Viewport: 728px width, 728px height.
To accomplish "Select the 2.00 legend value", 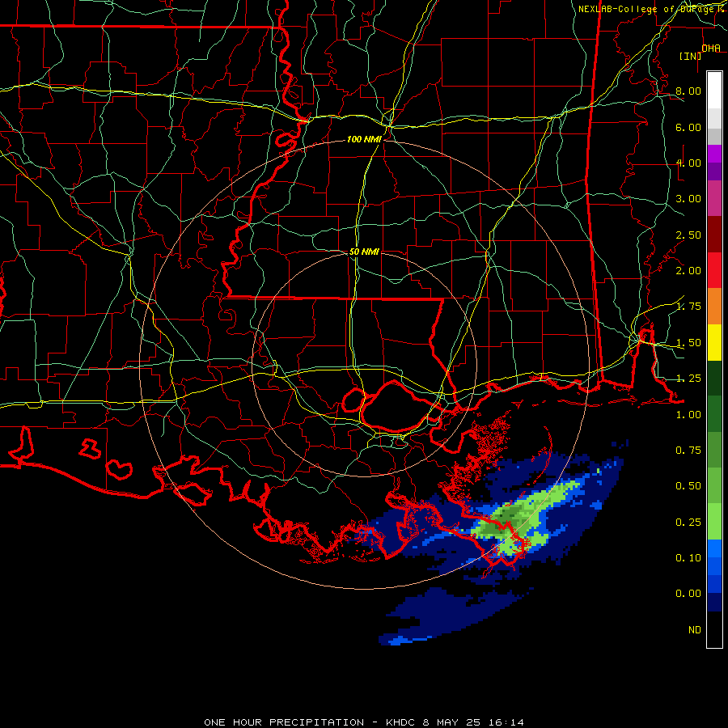I will click(x=688, y=271).
